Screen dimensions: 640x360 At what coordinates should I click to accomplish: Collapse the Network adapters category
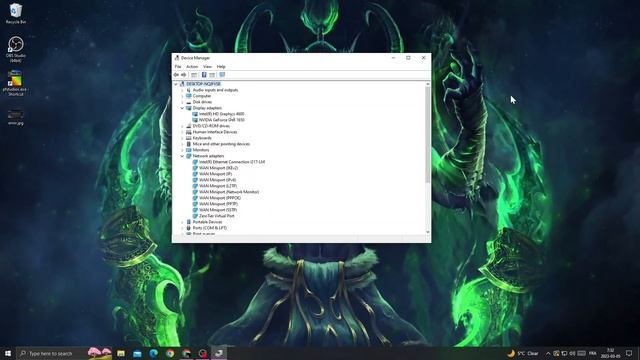pyautogui.click(x=182, y=156)
